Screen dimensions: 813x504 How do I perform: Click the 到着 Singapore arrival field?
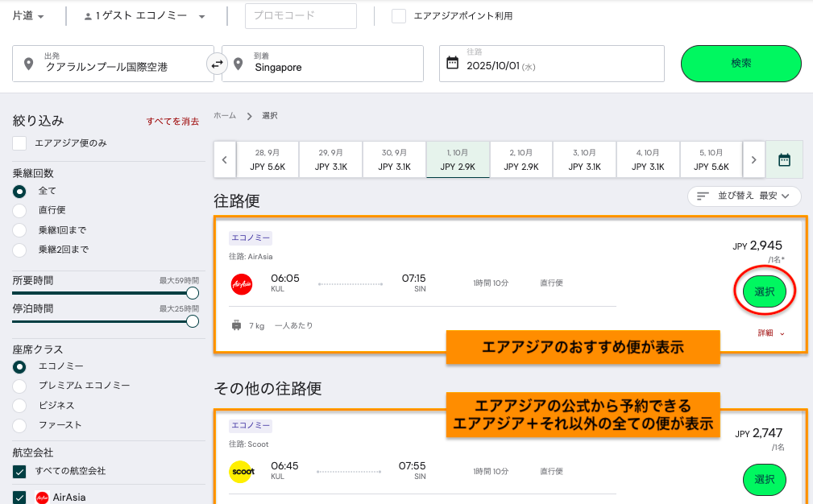(322, 64)
